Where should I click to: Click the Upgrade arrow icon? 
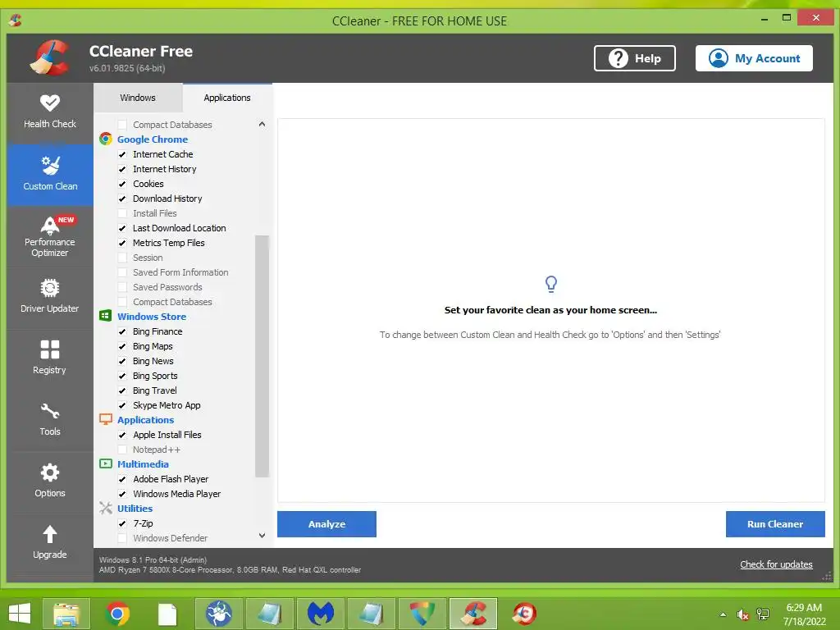click(50, 534)
